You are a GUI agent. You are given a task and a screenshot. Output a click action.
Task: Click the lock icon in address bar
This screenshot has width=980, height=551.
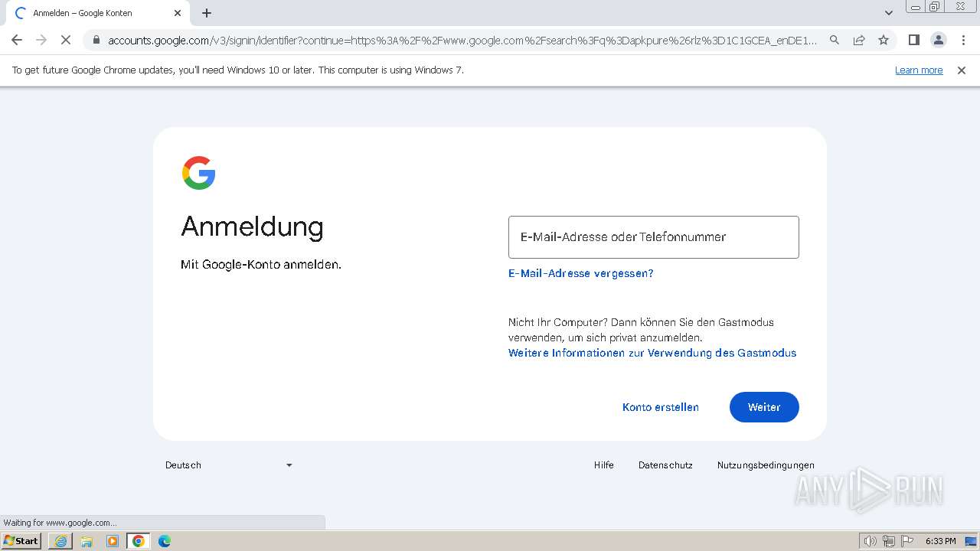pos(96,40)
